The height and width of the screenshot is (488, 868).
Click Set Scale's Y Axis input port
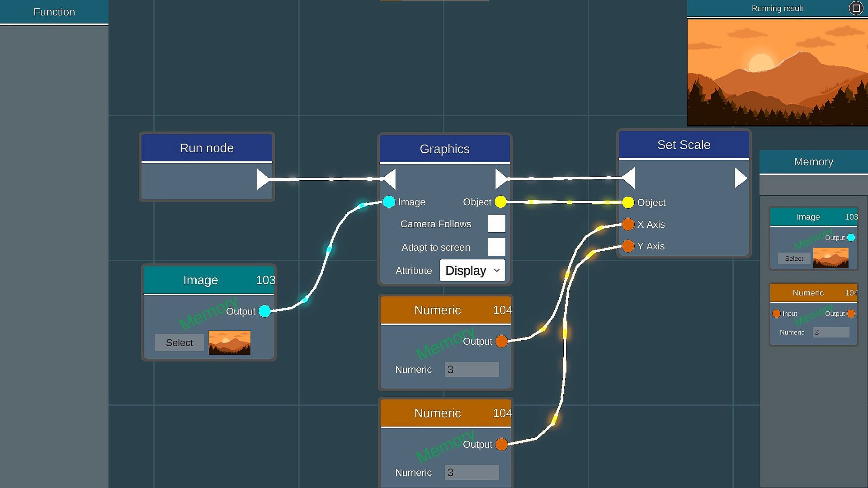pos(628,246)
